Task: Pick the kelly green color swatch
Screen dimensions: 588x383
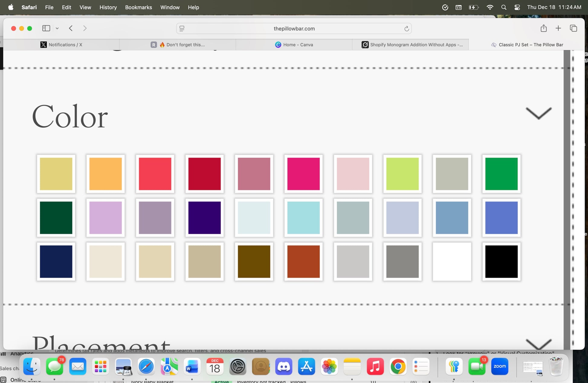Action: 501,174
